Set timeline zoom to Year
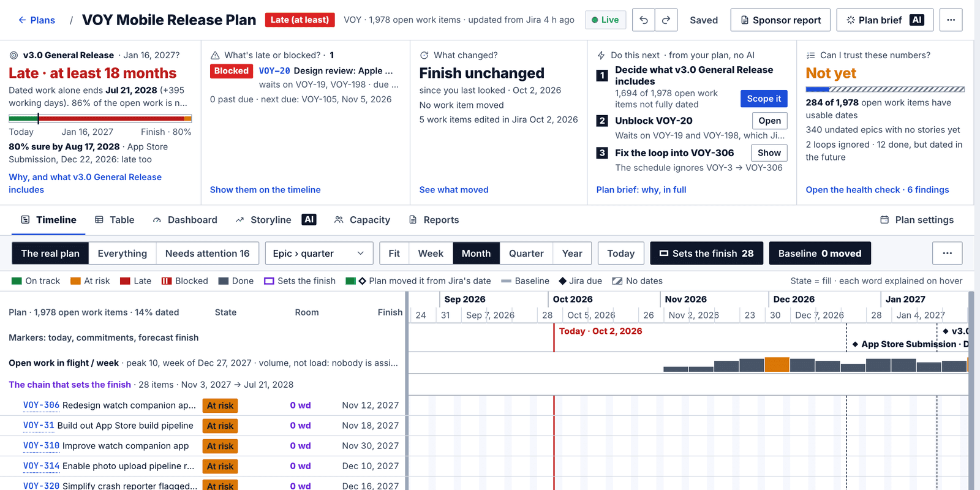The height and width of the screenshot is (490, 980). click(x=572, y=253)
